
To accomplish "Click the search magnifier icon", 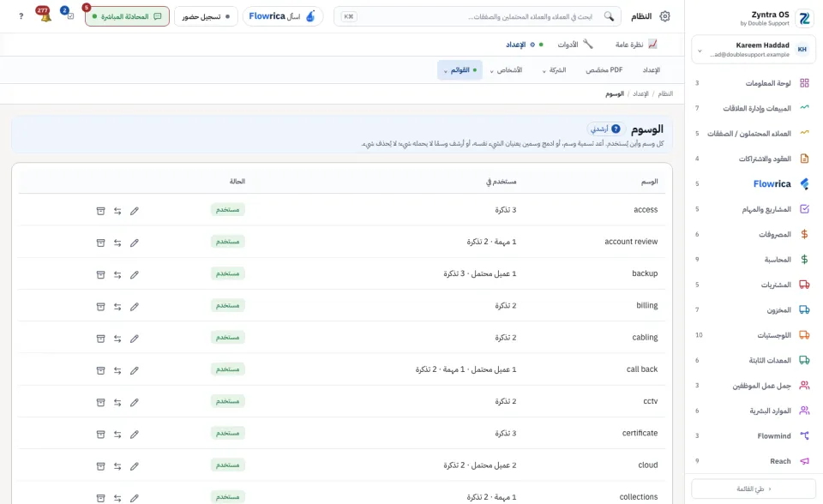I will click(609, 16).
